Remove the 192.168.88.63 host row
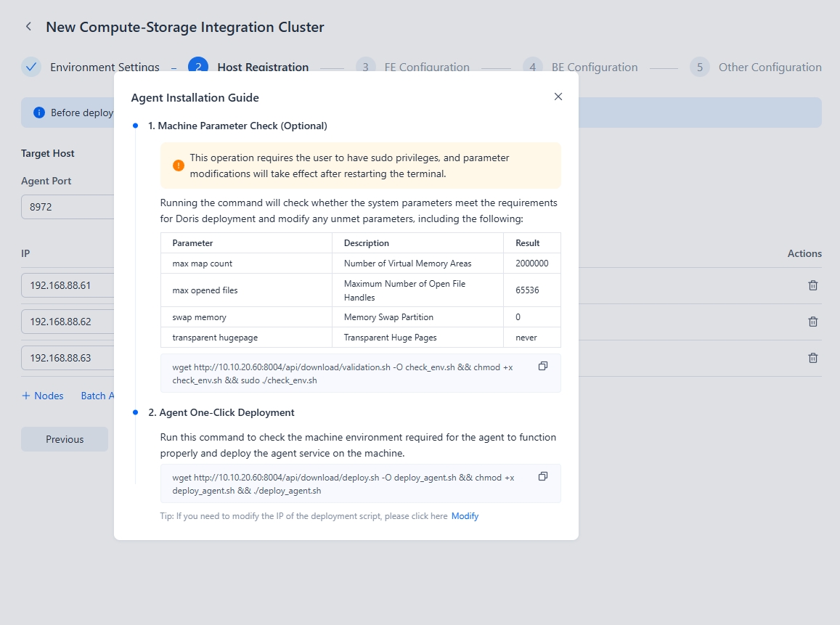Screen dimensions: 840x625 tap(813, 358)
